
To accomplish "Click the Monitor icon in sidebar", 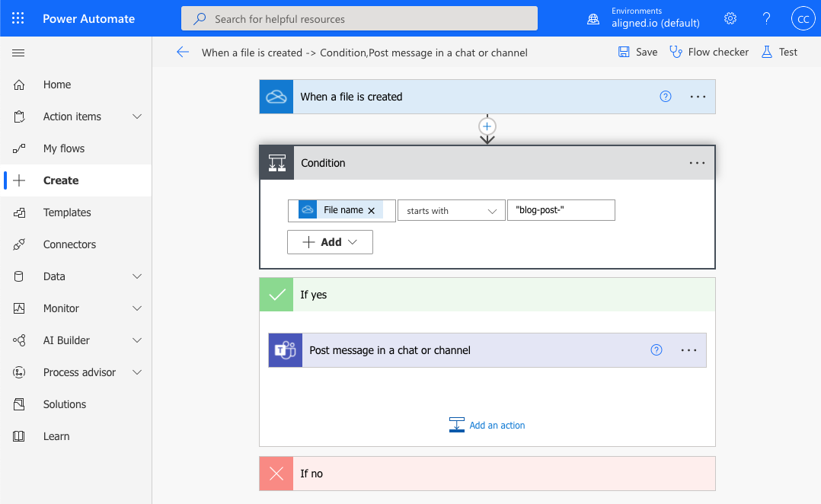I will pyautogui.click(x=19, y=308).
